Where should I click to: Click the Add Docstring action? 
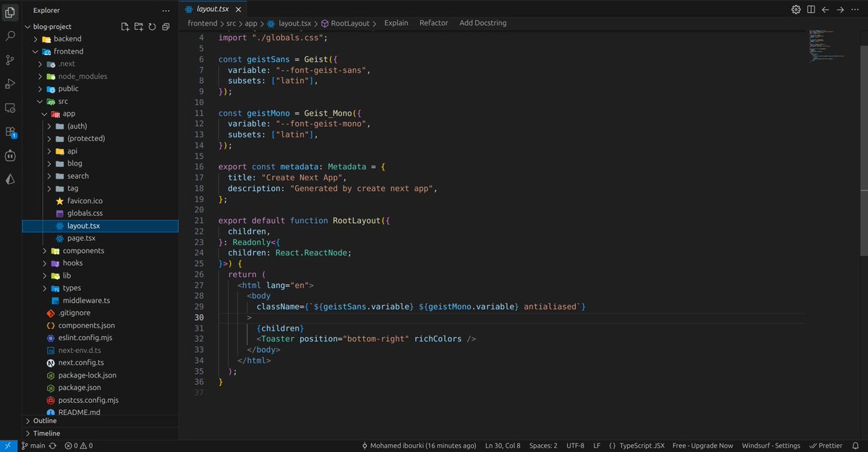click(x=482, y=23)
